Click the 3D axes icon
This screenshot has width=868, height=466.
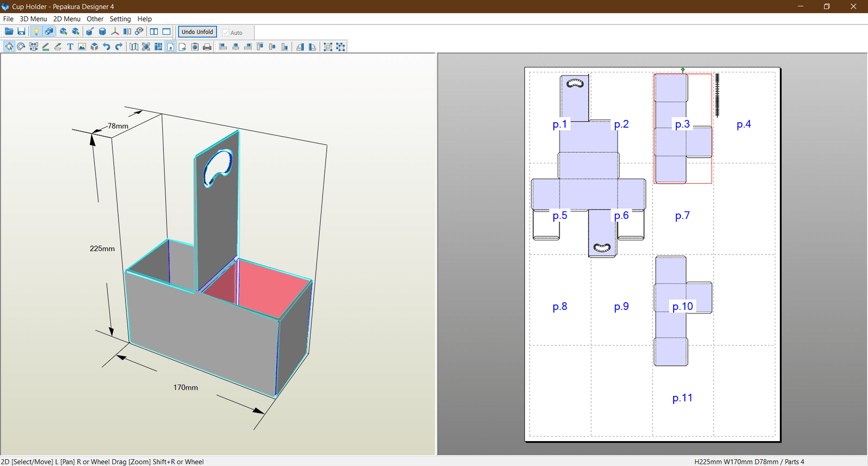coord(115,32)
